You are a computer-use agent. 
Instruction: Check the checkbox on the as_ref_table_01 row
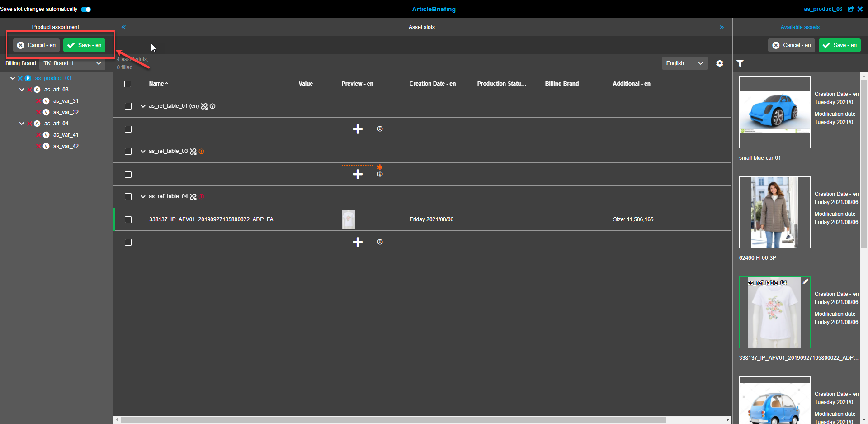128,106
